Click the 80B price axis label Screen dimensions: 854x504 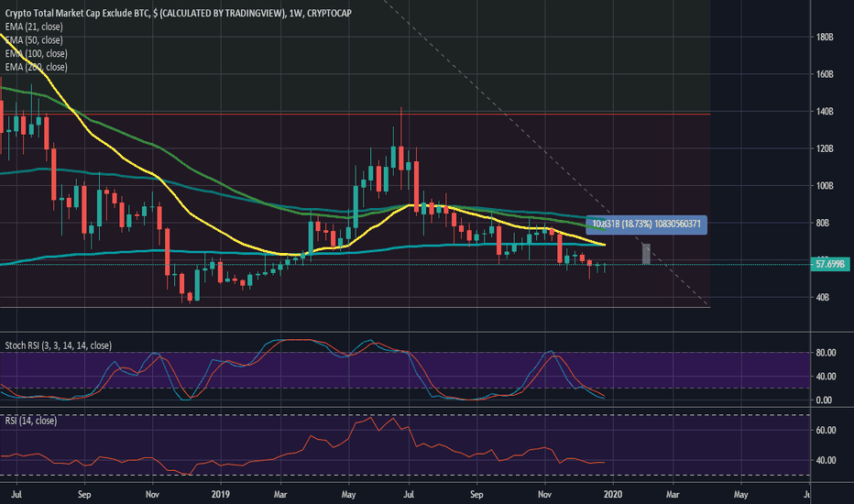(x=823, y=223)
